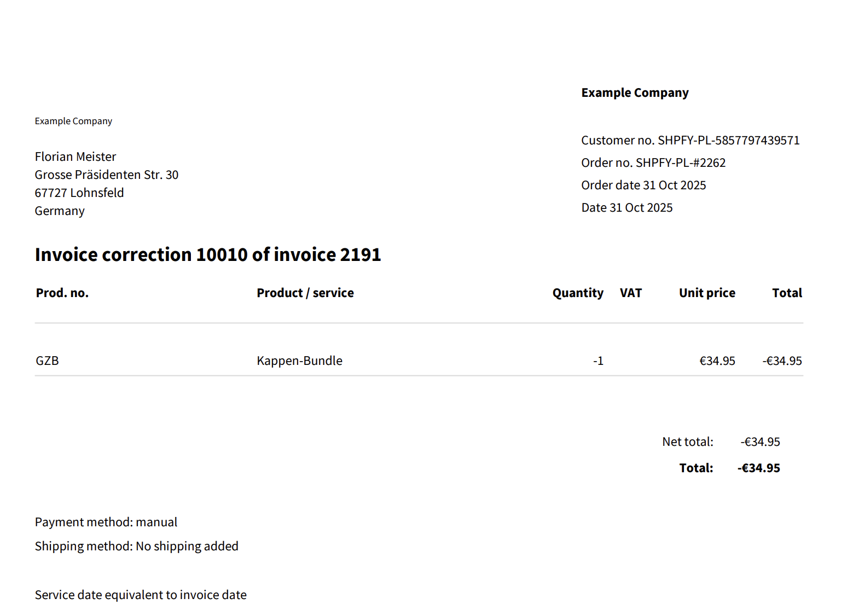Select recipient name Florian Meister

[x=76, y=157]
